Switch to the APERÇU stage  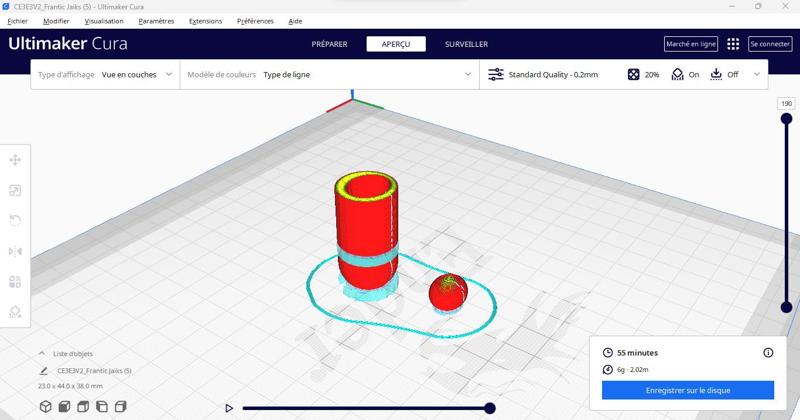click(x=396, y=44)
